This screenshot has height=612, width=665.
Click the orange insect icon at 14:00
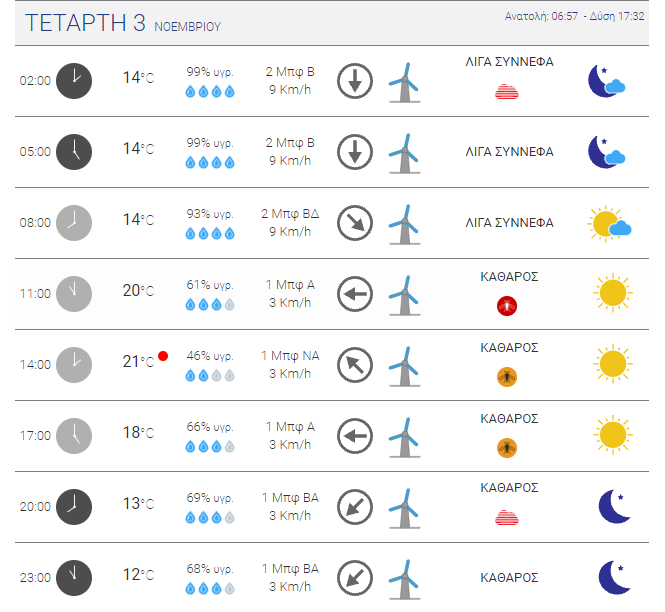(506, 377)
